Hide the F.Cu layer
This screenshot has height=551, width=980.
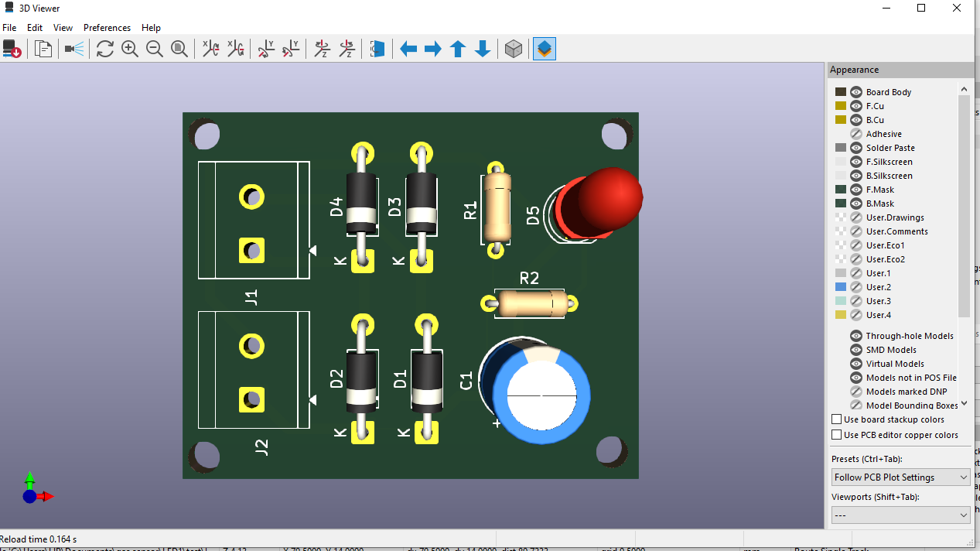(856, 106)
